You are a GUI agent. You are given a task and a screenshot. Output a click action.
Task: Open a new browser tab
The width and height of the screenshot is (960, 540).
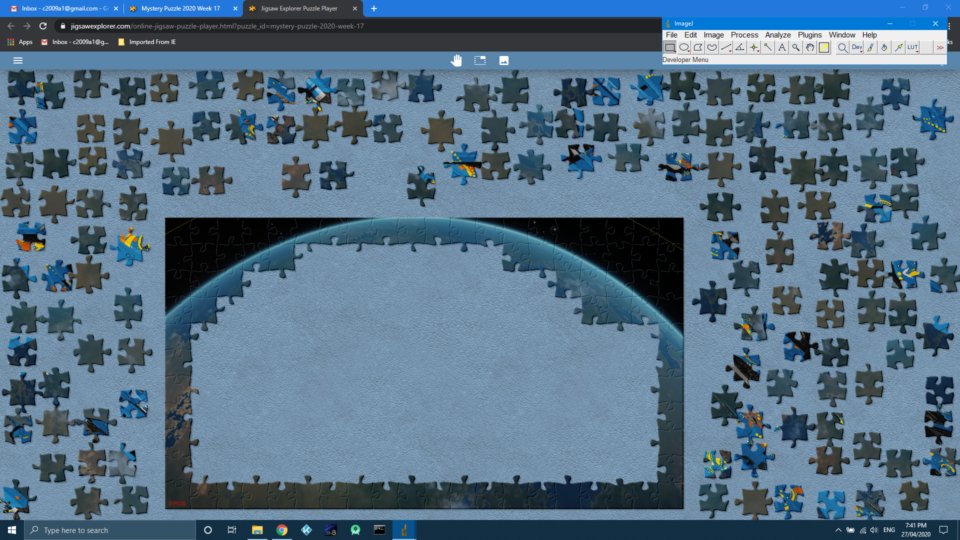tap(374, 9)
